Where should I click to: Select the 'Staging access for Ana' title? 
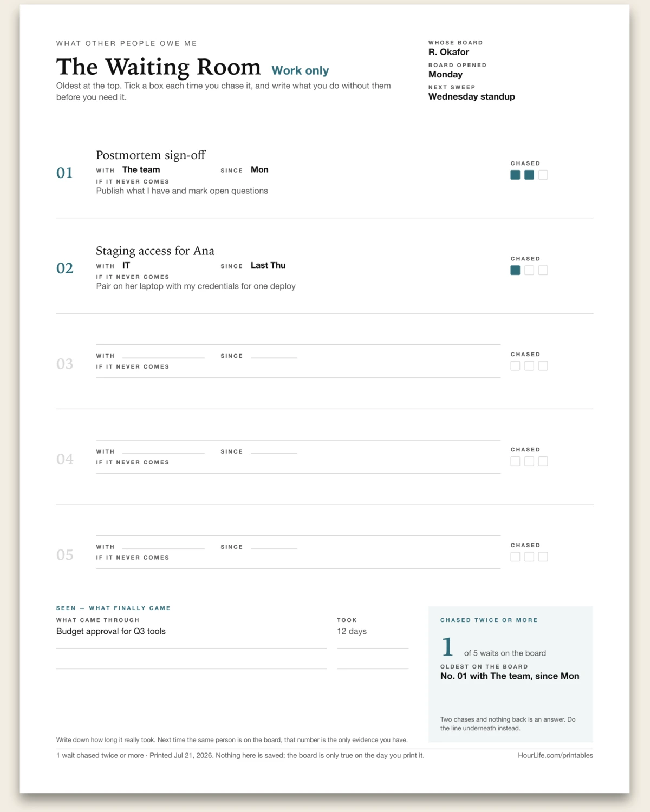pos(155,251)
